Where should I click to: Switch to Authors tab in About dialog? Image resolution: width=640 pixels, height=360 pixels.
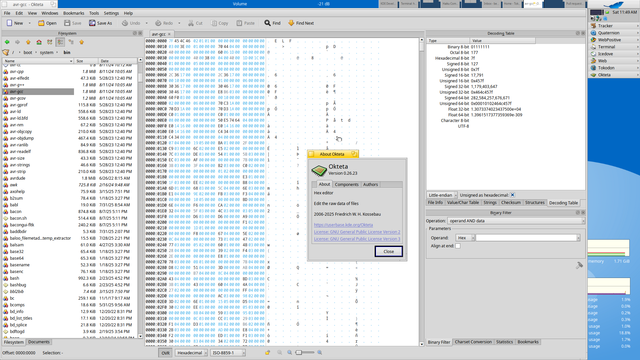click(x=371, y=184)
